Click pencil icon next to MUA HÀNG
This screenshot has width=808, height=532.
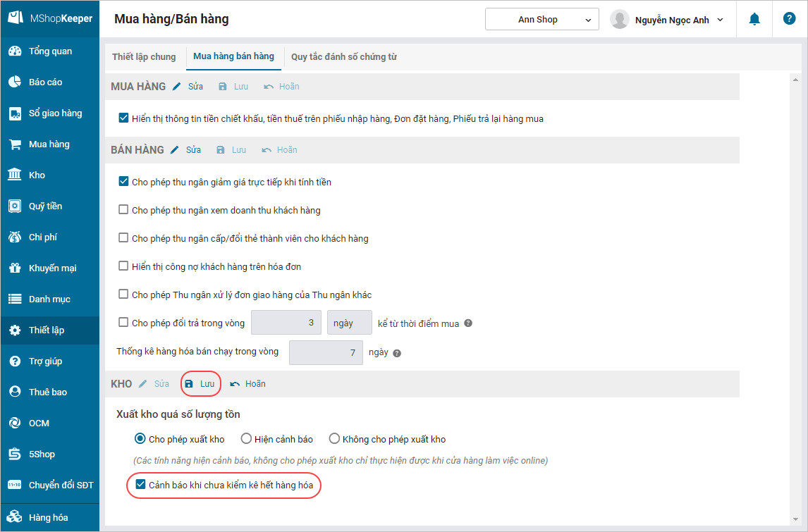[x=177, y=87]
